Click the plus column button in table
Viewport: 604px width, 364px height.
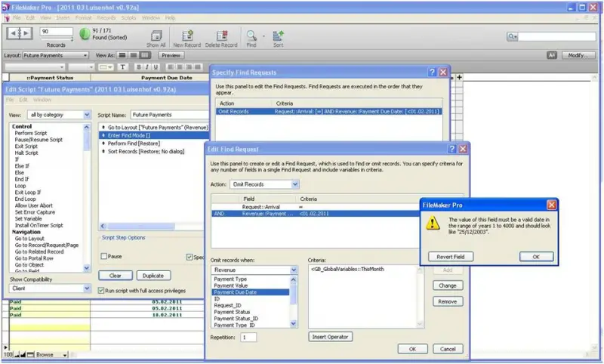[459, 77]
